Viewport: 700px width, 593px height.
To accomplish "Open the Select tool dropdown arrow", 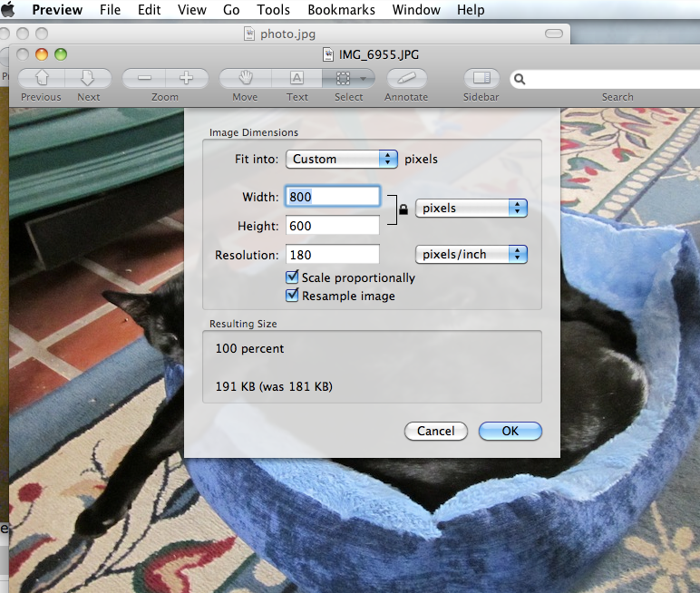I will pyautogui.click(x=364, y=79).
